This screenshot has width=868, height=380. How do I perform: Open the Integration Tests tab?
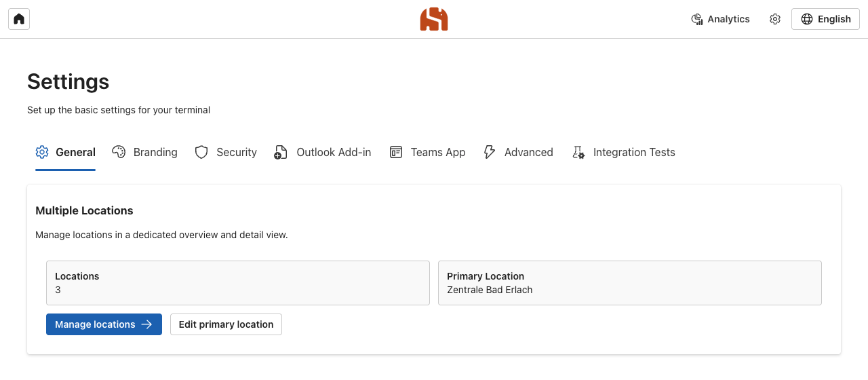(623, 152)
